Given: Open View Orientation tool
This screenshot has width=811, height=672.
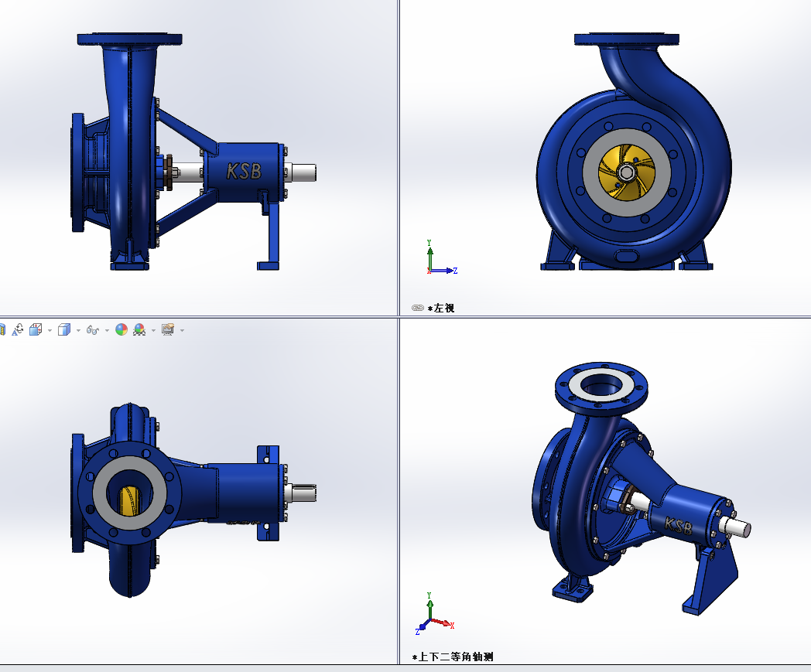Looking at the screenshot, I should [36, 329].
